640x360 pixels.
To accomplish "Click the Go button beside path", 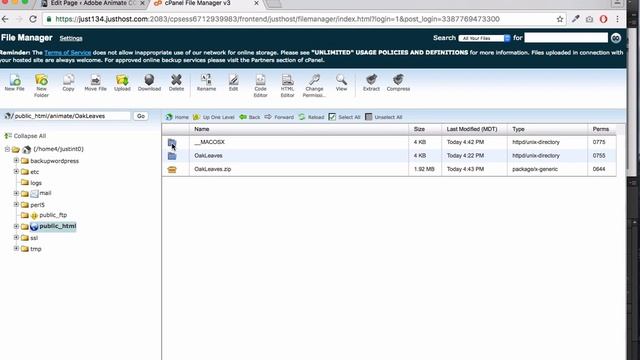I will point(141,116).
